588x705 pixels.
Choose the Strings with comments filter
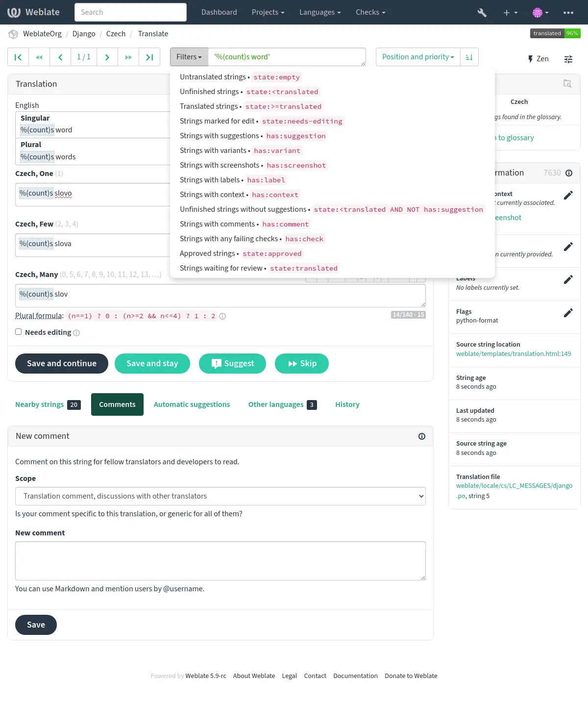coord(245,224)
